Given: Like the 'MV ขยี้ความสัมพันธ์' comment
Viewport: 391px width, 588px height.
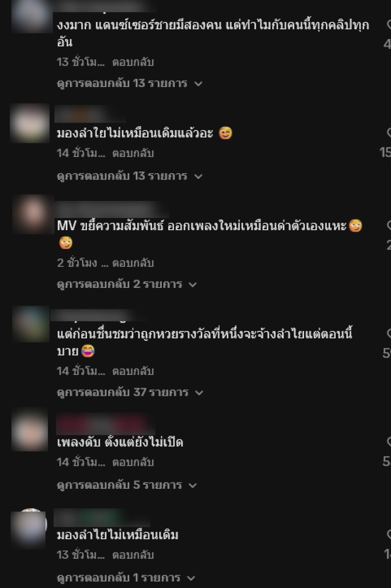Looking at the screenshot, I should [389, 226].
